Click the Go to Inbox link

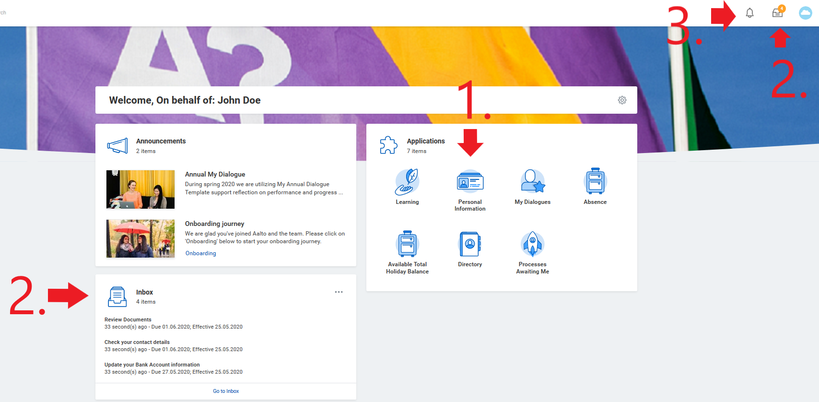tap(225, 391)
